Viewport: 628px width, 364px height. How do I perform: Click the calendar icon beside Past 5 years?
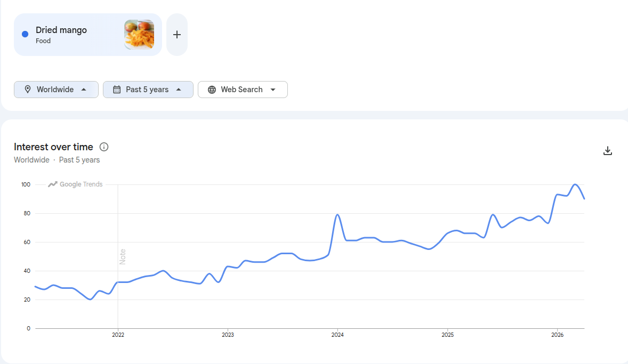(117, 90)
